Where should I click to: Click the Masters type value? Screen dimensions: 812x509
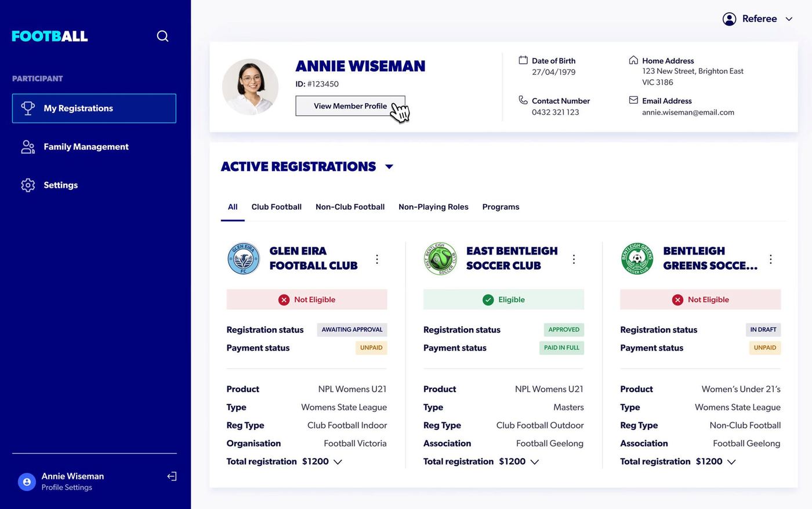pos(568,408)
